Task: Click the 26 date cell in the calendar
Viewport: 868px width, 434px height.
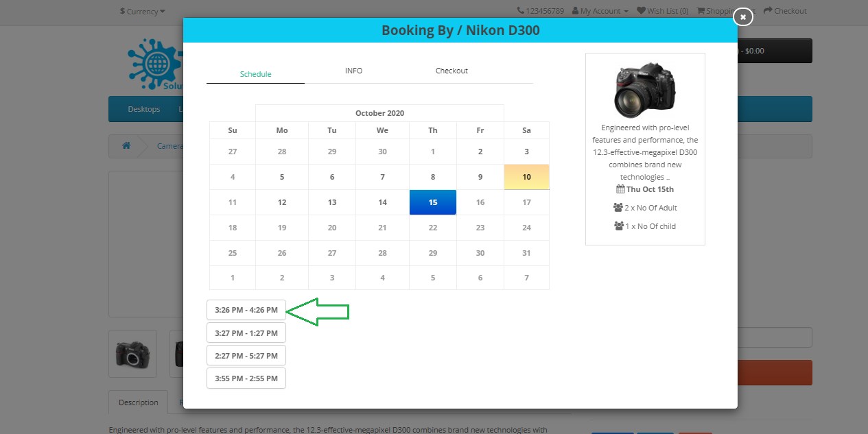Action: pos(282,253)
